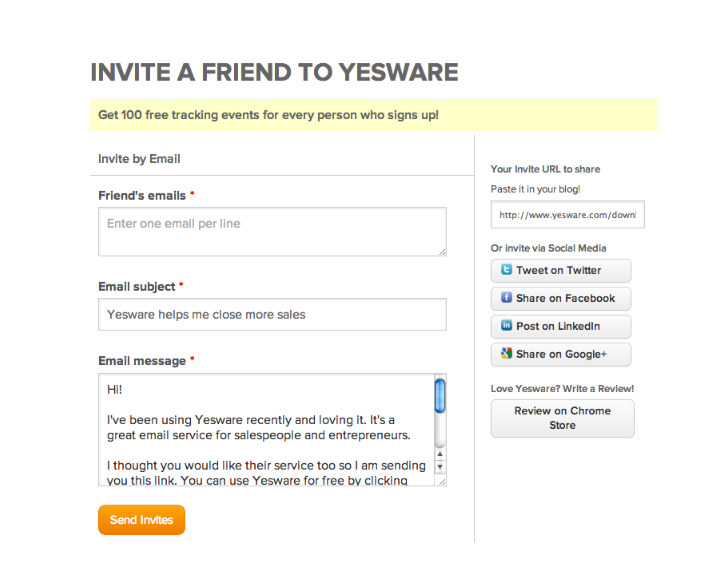Select the invite URL text field

(568, 214)
